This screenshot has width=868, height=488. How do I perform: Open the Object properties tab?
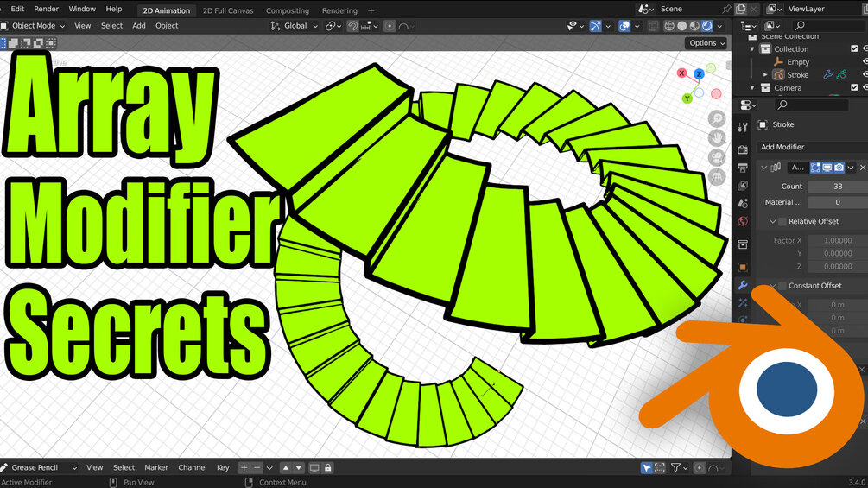click(x=743, y=267)
